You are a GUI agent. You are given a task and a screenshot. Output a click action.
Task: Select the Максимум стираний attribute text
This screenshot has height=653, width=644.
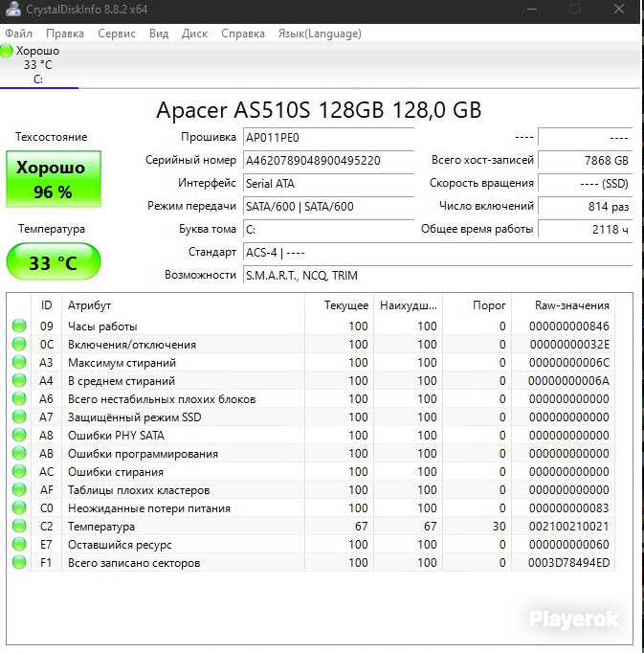122,363
